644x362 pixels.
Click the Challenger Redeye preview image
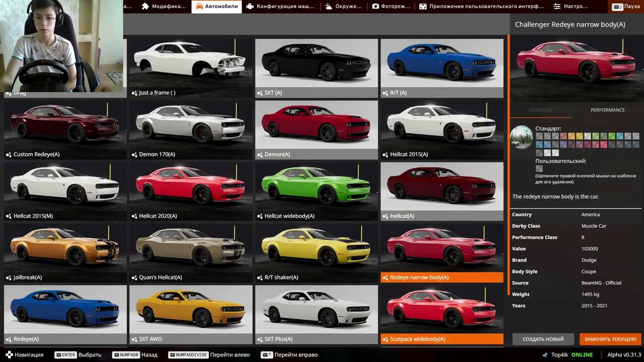[x=576, y=67]
